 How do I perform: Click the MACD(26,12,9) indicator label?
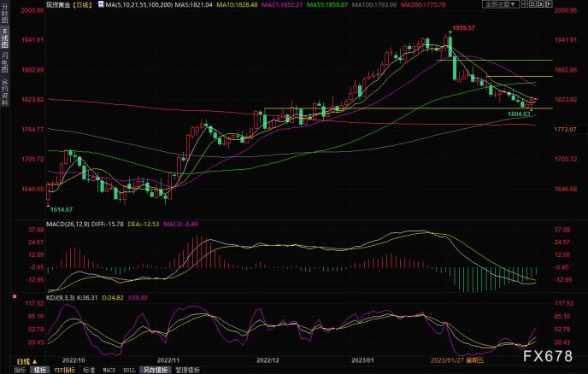pos(68,224)
